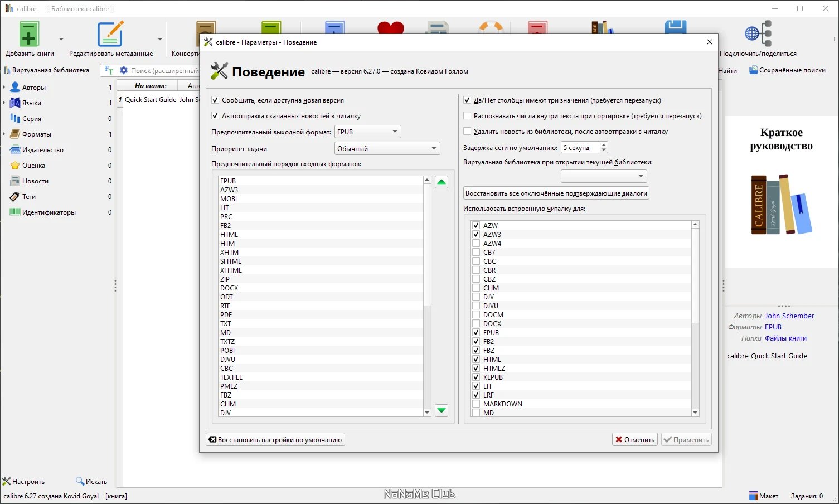Viewport: 839px width, 504px height.
Task: Increase network timeout with spinner up arrow
Action: pos(604,144)
